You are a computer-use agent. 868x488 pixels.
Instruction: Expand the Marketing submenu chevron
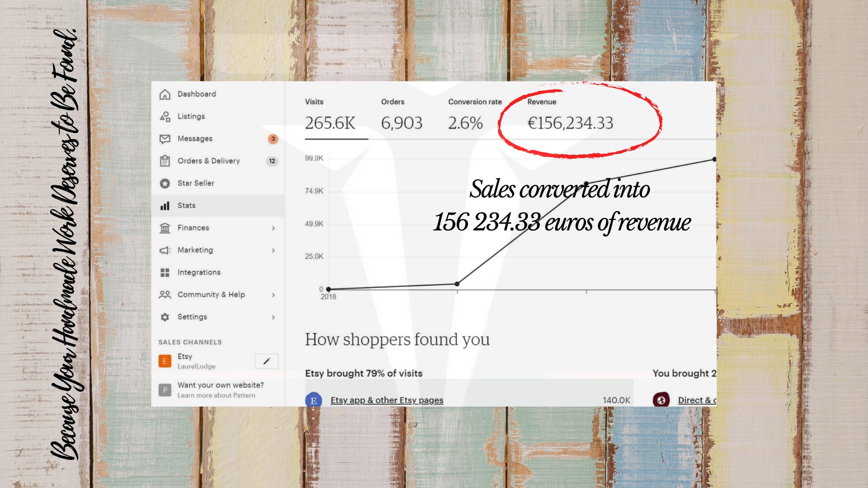coord(274,250)
